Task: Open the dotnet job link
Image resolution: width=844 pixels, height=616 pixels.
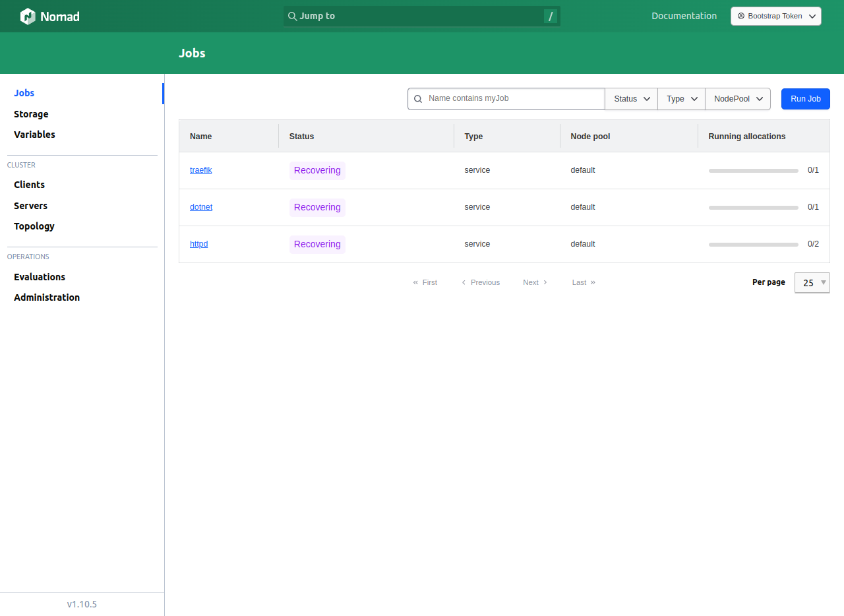Action: 201,207
